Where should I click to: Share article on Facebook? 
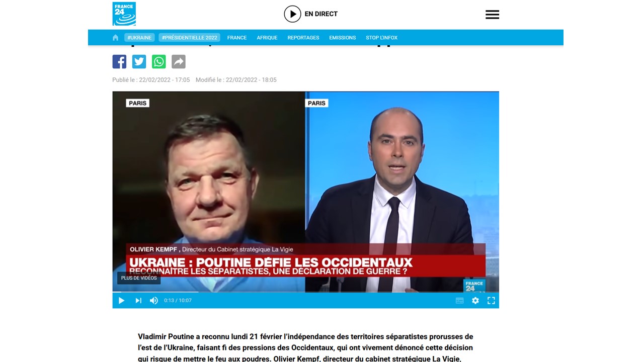pos(119,62)
